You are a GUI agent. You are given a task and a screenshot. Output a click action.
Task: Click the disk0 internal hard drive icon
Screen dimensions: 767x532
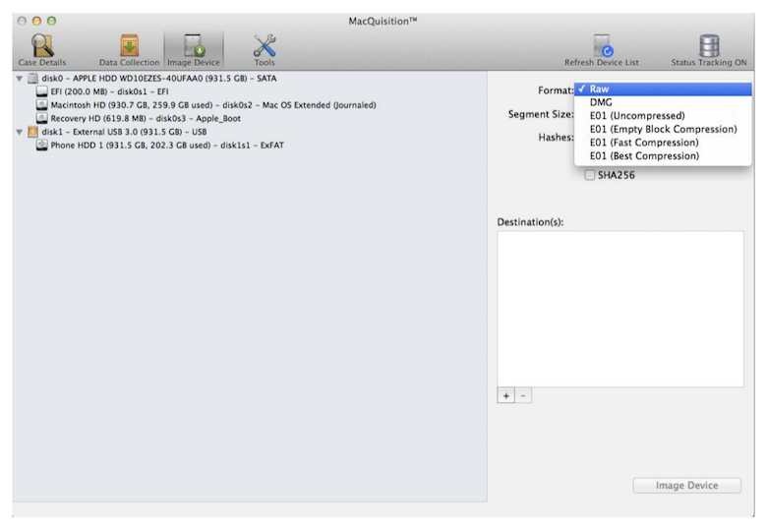(32, 79)
